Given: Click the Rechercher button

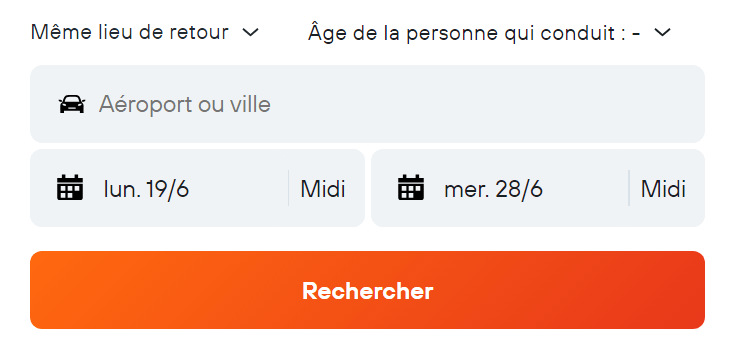Looking at the screenshot, I should (x=368, y=290).
